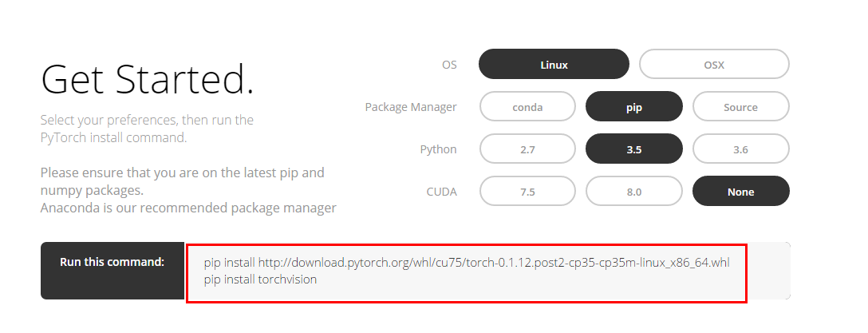Click the CUDA row label
The height and width of the screenshot is (333, 868).
pyautogui.click(x=442, y=192)
